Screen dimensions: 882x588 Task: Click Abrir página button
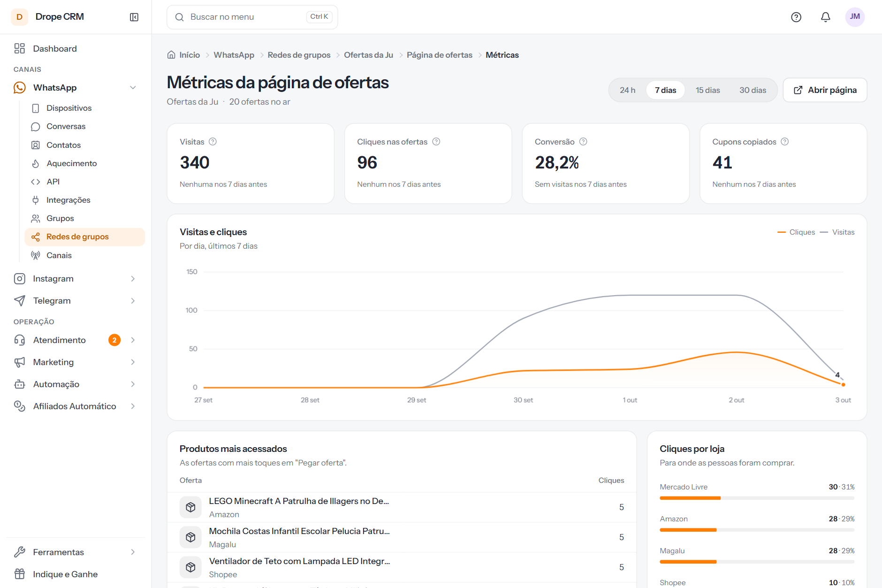(x=825, y=90)
